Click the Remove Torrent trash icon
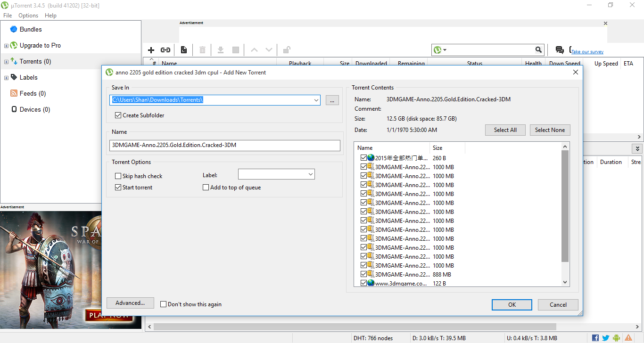This screenshot has height=343, width=644. (202, 49)
